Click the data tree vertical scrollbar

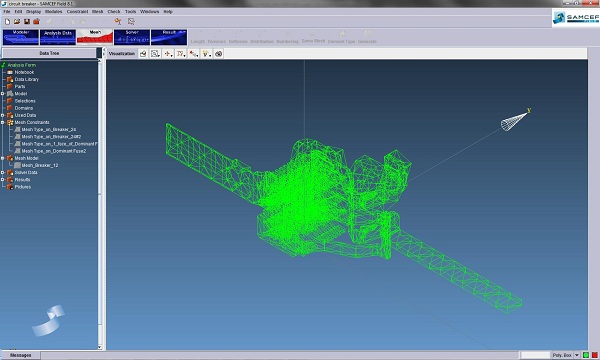point(100,204)
